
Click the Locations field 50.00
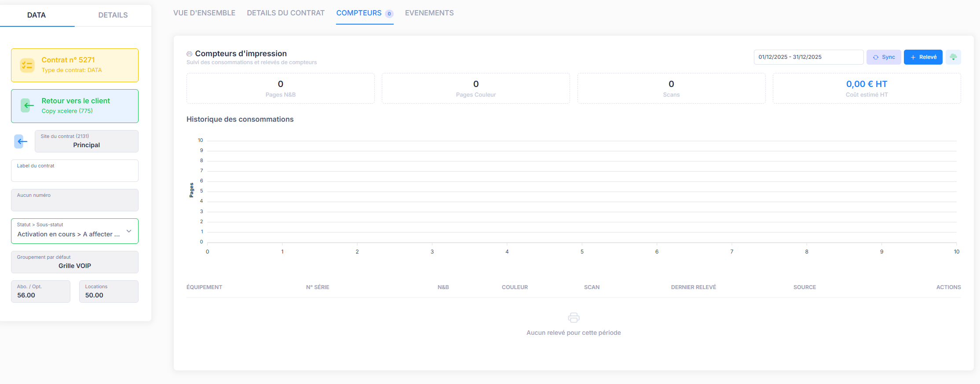point(109,291)
